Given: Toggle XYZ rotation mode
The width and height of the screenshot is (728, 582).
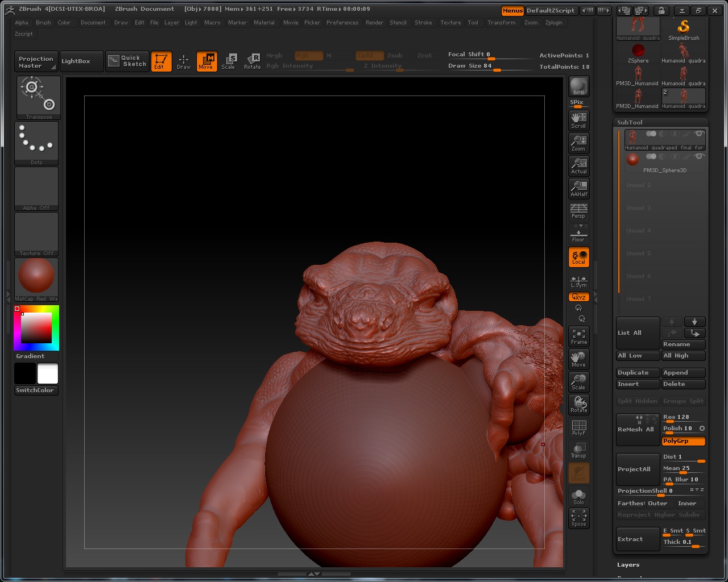Looking at the screenshot, I should point(578,297).
